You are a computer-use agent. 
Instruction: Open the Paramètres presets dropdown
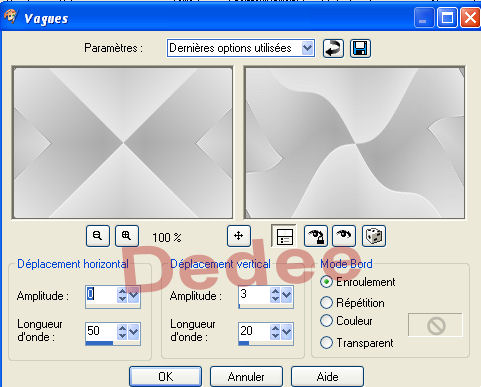(x=307, y=48)
